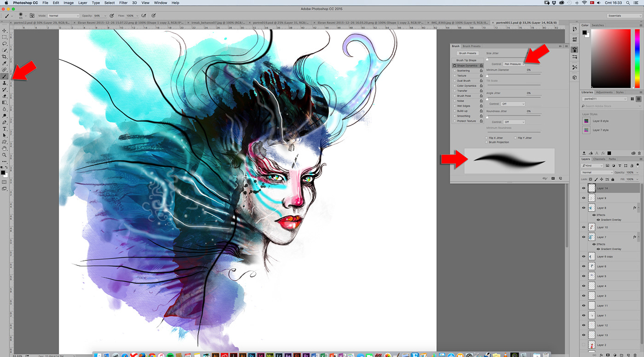Screen dimensions: 644x357
Task: Switch to the Channels tab
Action: pos(599,159)
